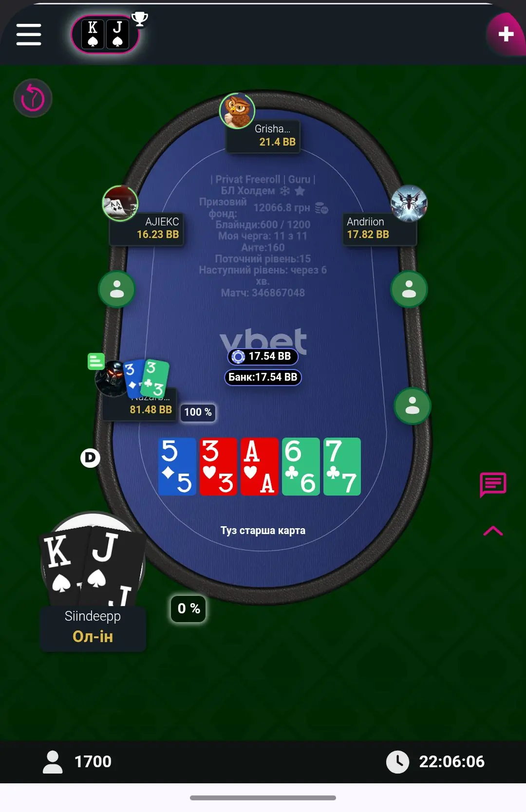Open the chat message icon
The height and width of the screenshot is (812, 526).
[493, 484]
